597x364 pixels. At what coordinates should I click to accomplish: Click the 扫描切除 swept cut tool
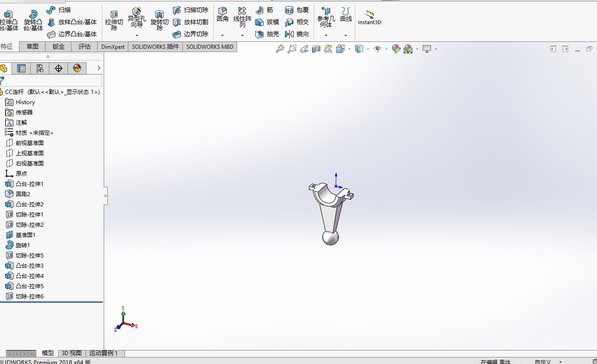coord(190,10)
